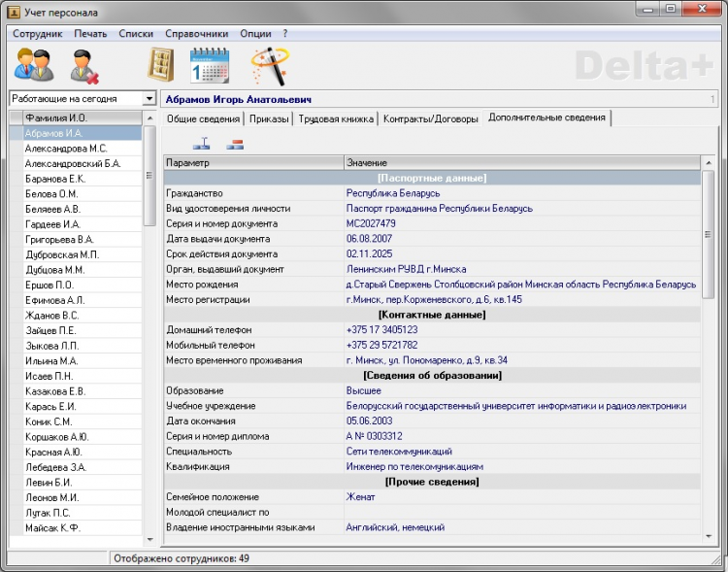Image resolution: width=728 pixels, height=572 pixels.
Task: Click the languages value Английский, немецкий
Action: pos(395,527)
